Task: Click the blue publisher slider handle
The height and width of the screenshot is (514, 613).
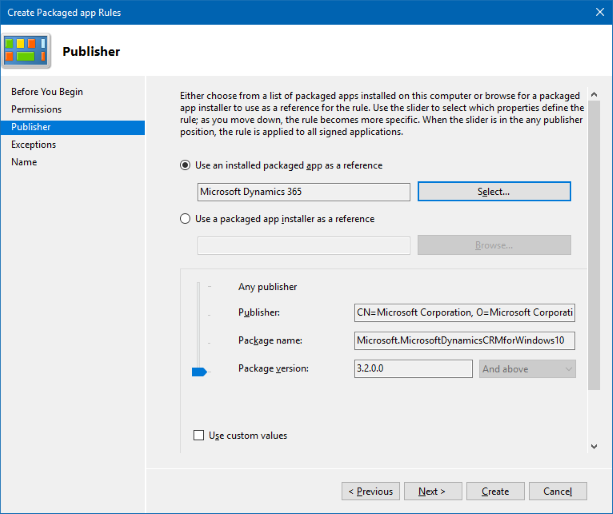Action: click(198, 371)
